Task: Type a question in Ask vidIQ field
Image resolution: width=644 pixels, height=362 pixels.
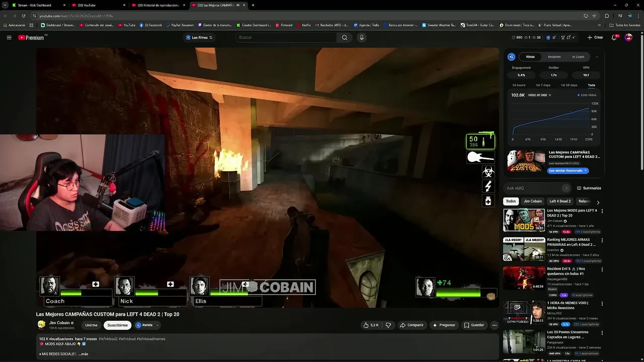Action: [533, 188]
